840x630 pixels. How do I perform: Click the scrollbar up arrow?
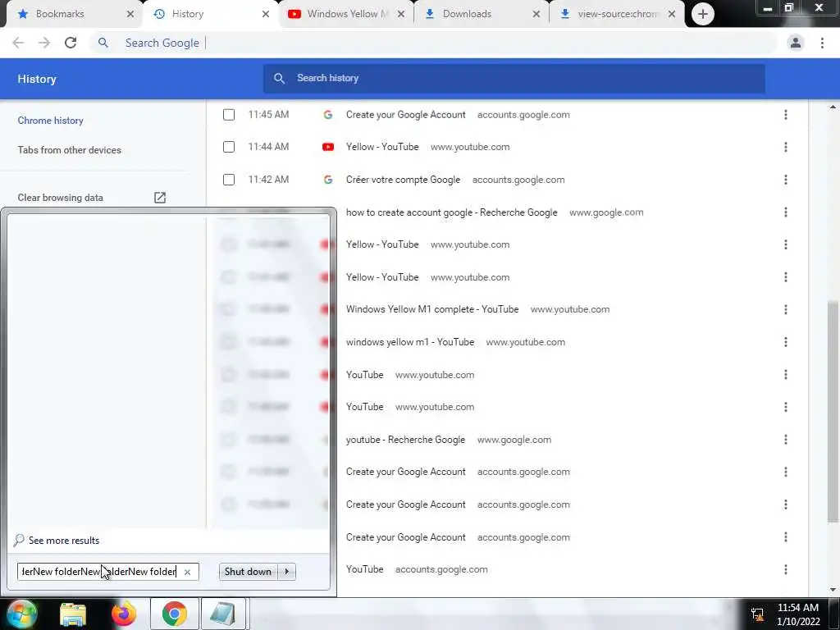pos(833,107)
